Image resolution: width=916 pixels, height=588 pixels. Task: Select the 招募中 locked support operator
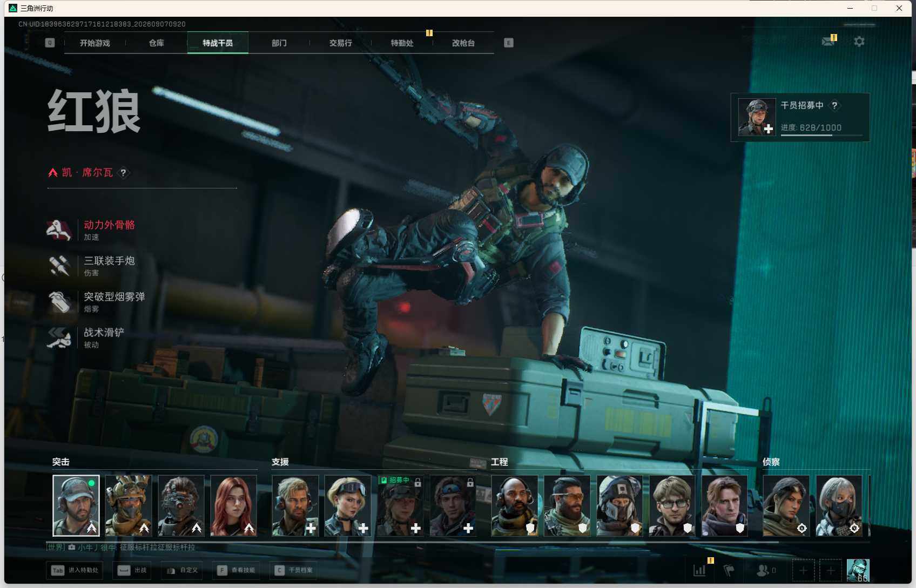tap(400, 505)
